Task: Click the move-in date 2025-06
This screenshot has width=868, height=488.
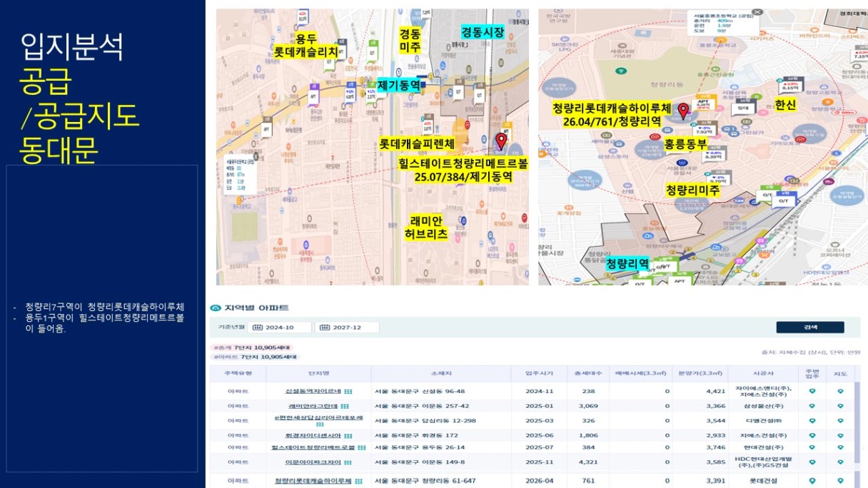Action: tap(538, 435)
